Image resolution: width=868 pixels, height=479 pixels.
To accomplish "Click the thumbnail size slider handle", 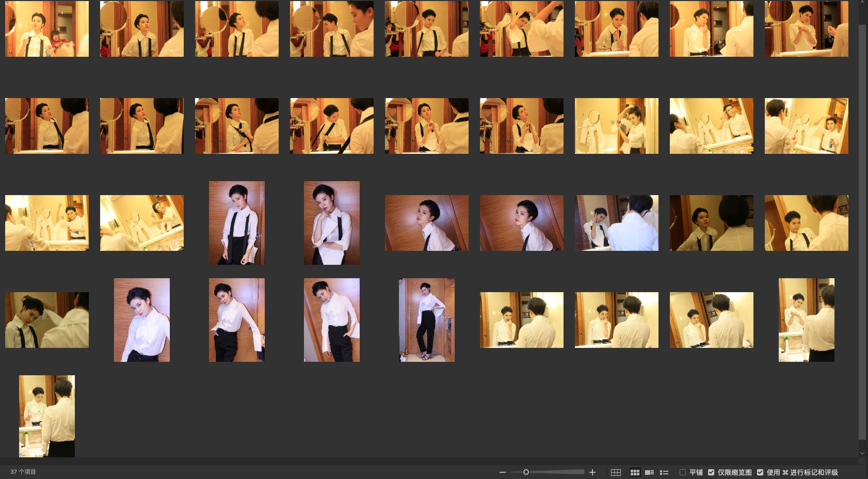I will pos(526,472).
